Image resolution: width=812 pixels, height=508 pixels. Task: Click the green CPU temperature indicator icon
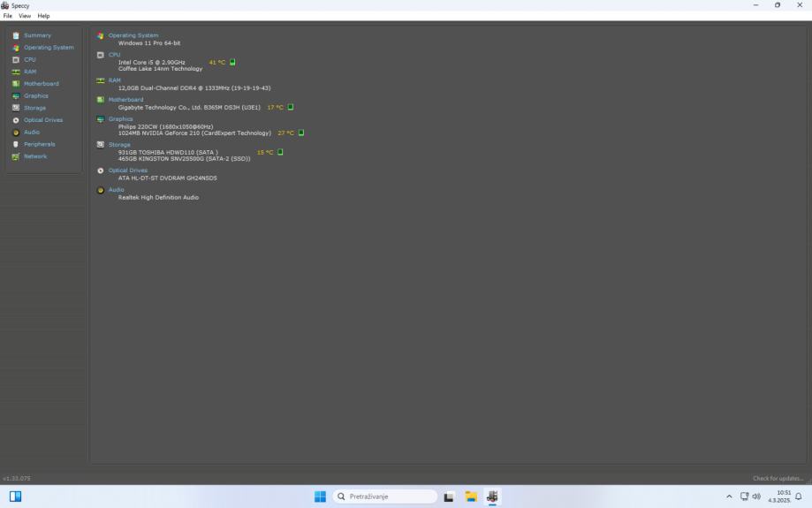pyautogui.click(x=232, y=62)
